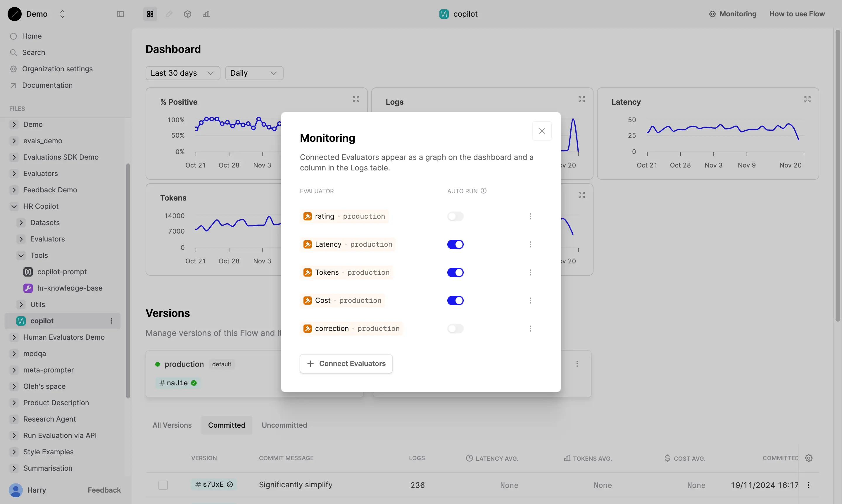Image resolution: width=842 pixels, height=504 pixels.
Task: Open Search from the sidebar
Action: (33, 52)
